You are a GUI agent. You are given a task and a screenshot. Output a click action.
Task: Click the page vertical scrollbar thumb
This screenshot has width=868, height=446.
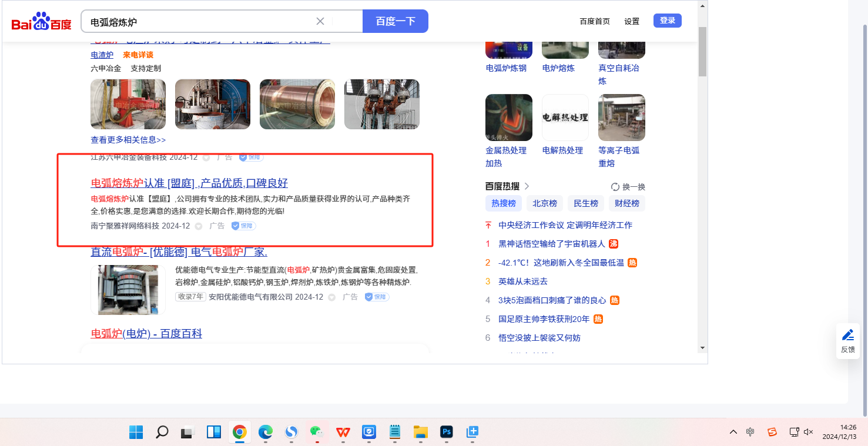[702, 50]
